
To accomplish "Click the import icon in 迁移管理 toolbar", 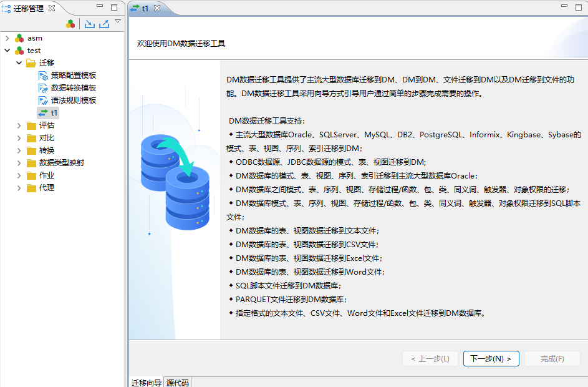I will point(89,23).
